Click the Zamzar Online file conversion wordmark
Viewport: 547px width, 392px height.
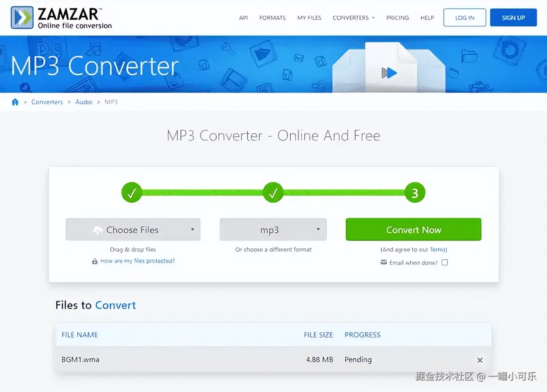pyautogui.click(x=75, y=18)
